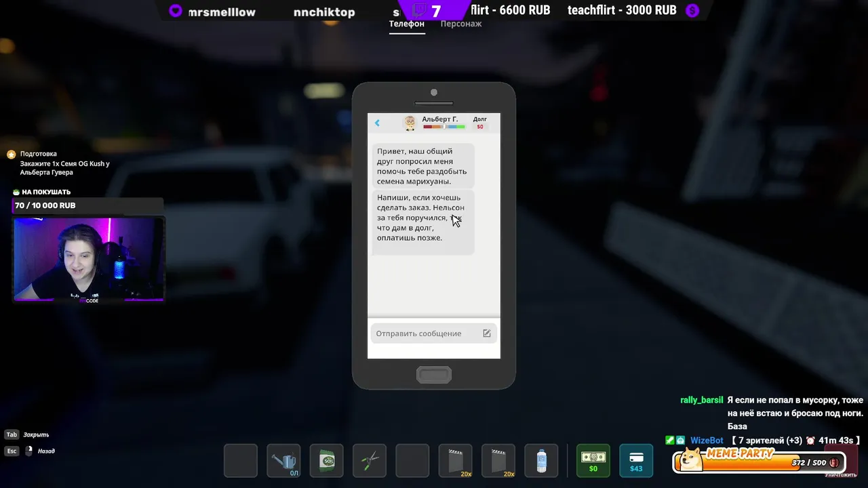Click the Альберт Г. contact name

tap(440, 119)
